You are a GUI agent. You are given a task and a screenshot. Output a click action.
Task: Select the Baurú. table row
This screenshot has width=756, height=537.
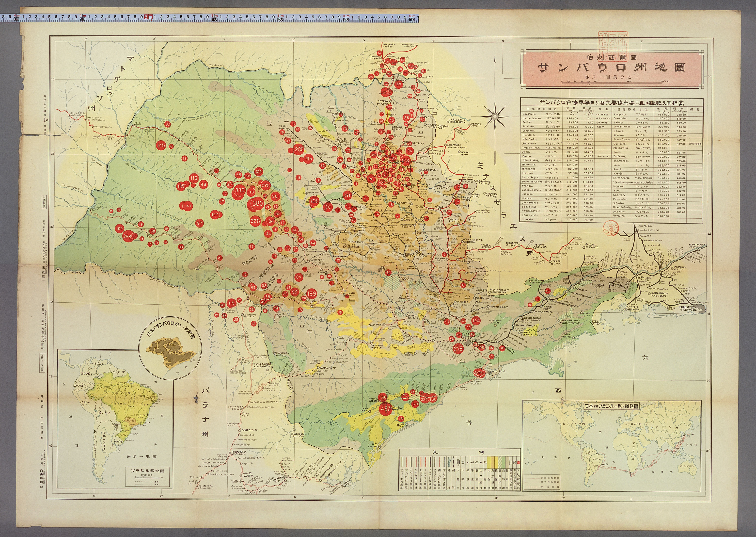tap(566, 156)
